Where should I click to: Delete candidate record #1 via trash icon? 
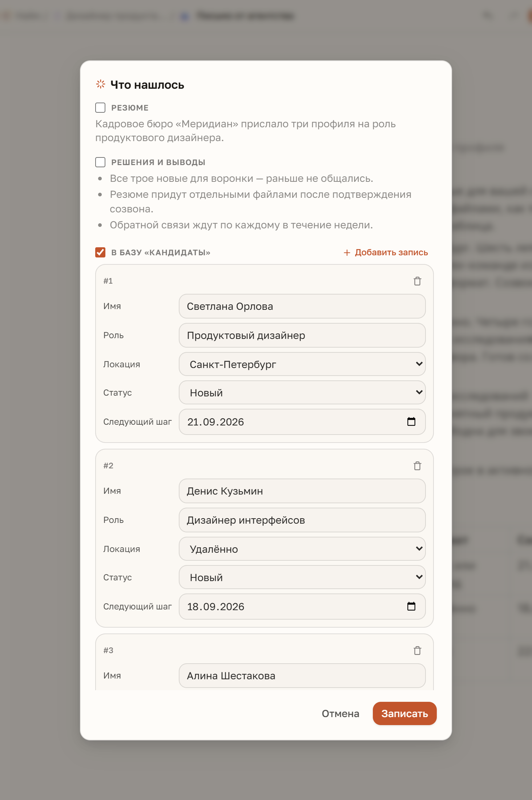click(417, 281)
